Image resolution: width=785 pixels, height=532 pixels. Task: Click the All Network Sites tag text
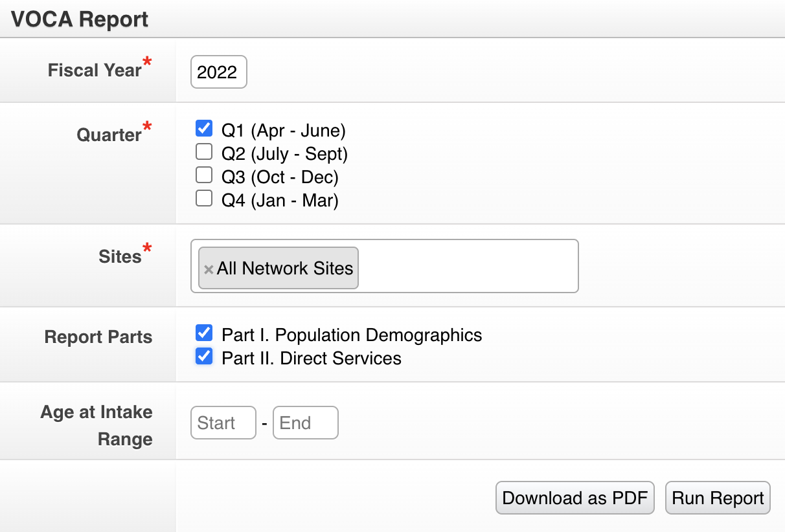pyautogui.click(x=285, y=269)
